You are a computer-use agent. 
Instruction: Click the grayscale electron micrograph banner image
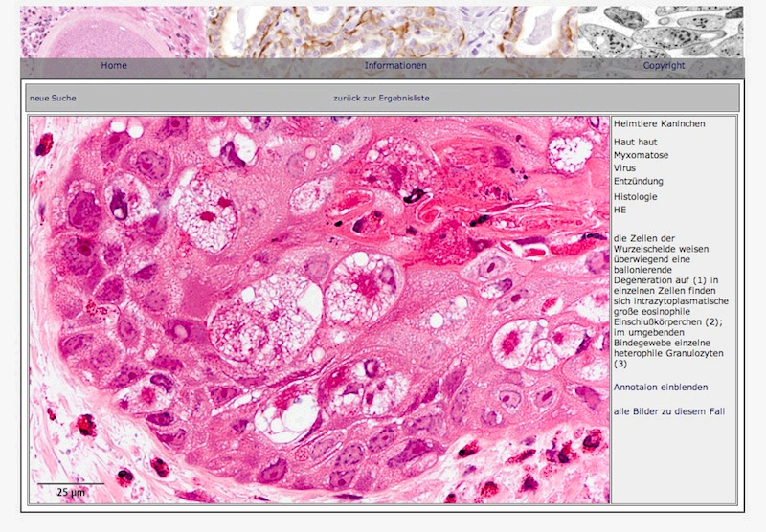[x=661, y=32]
